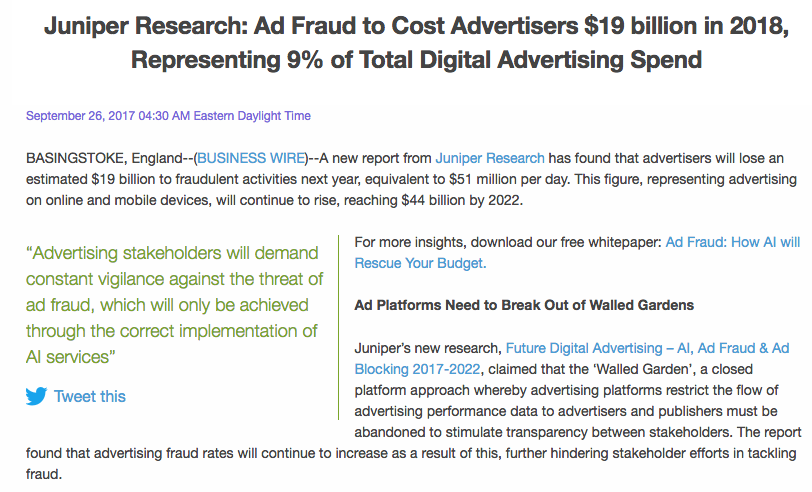Click the BASINGSTOKE, England dateline text
This screenshot has height=492, width=812.
point(109,158)
